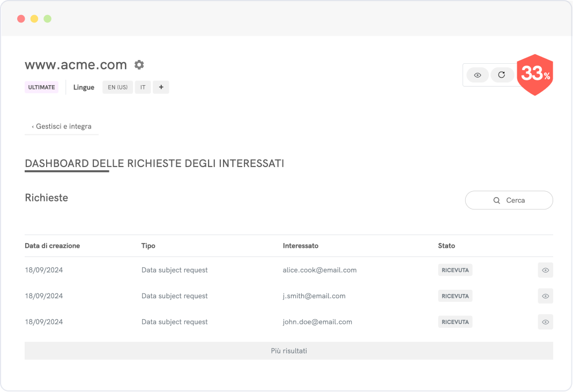Click the preview eye icon near the score badge
This screenshot has width=573, height=392.
coord(478,75)
